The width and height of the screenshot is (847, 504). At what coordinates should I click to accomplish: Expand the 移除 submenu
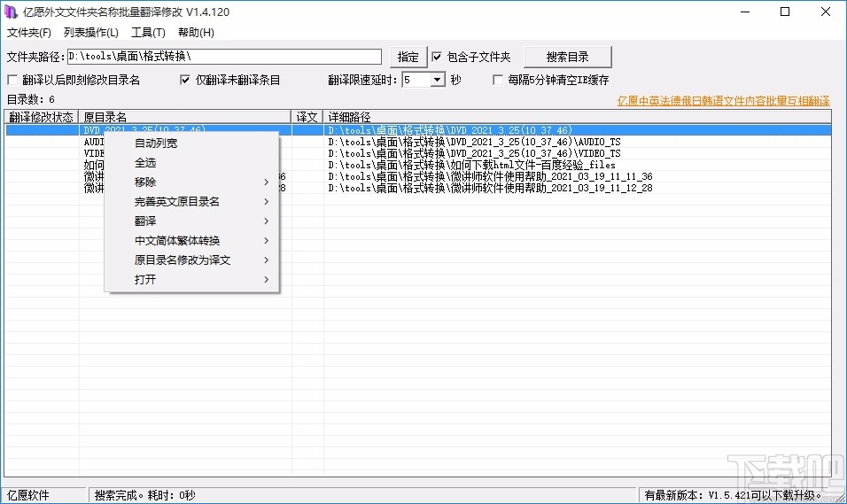pos(191,182)
